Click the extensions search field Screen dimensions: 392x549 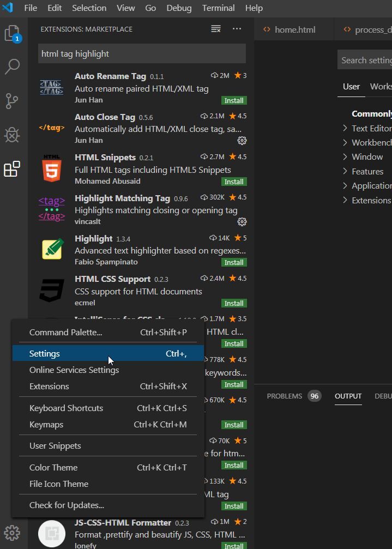(142, 53)
